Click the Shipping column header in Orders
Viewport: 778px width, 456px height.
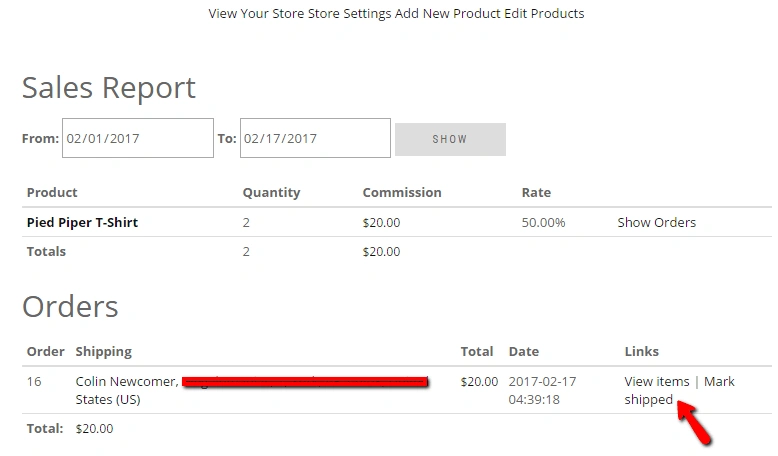(103, 351)
